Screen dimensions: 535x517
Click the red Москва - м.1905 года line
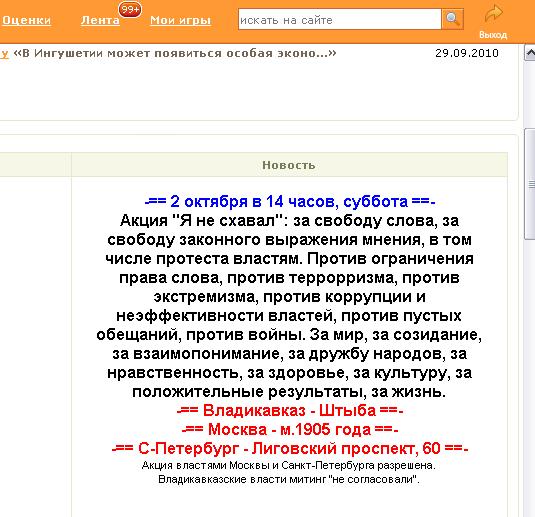290,429
